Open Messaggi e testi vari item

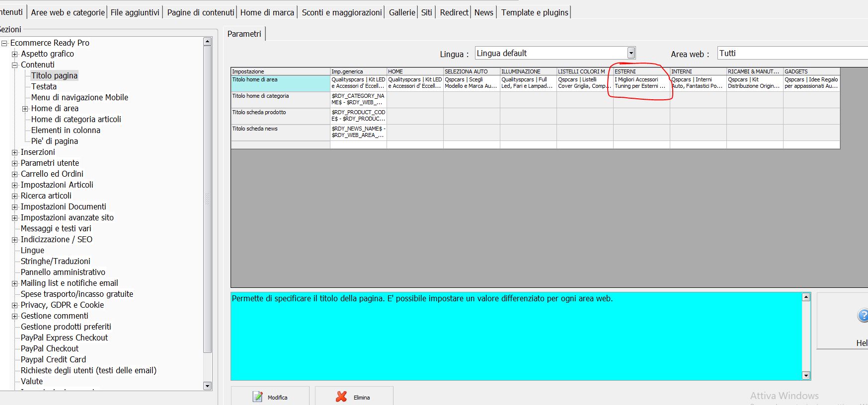coord(56,228)
